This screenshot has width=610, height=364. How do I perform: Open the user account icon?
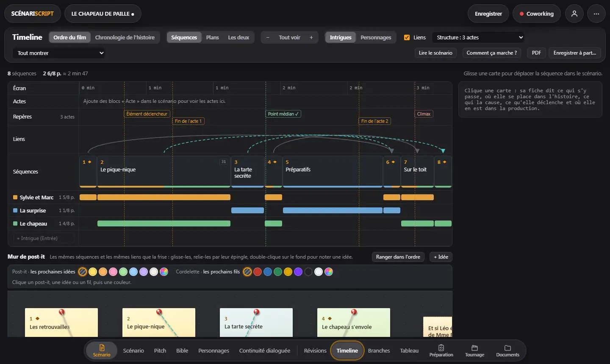(574, 14)
